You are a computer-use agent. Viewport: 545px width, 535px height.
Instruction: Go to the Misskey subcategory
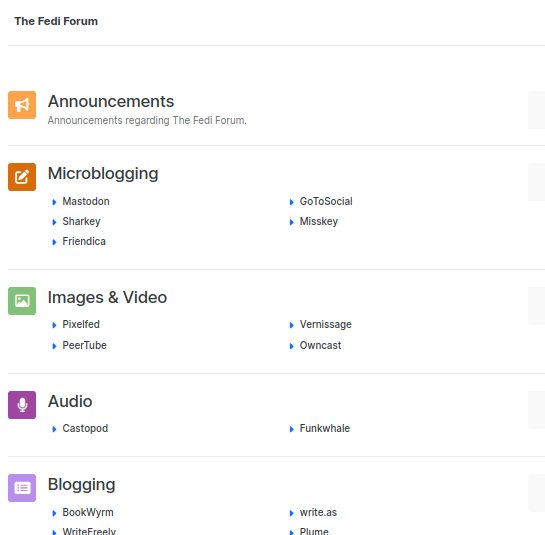pos(319,221)
